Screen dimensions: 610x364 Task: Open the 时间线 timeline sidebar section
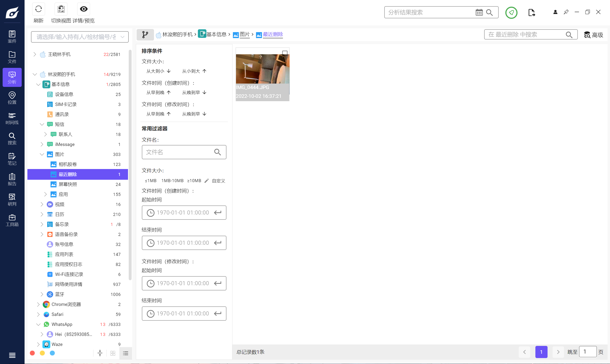point(12,118)
